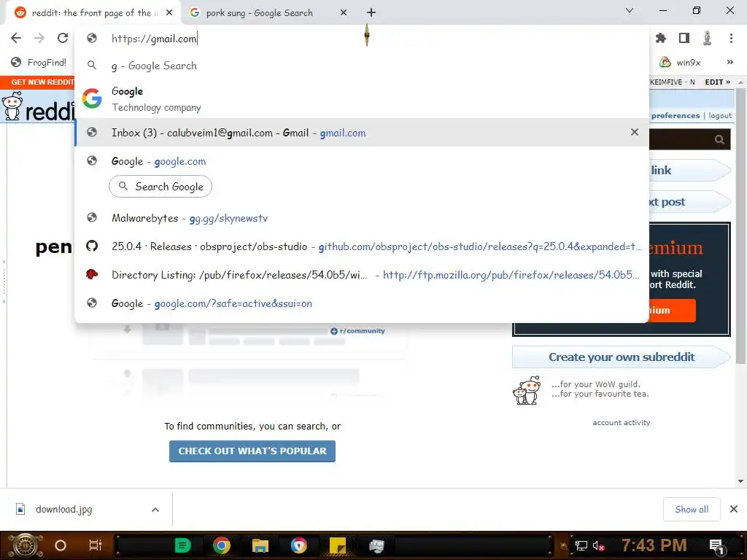Select the Malwarebytes gg.gg/skynewstv suggestion
This screenshot has height=560, width=747.
point(362,218)
